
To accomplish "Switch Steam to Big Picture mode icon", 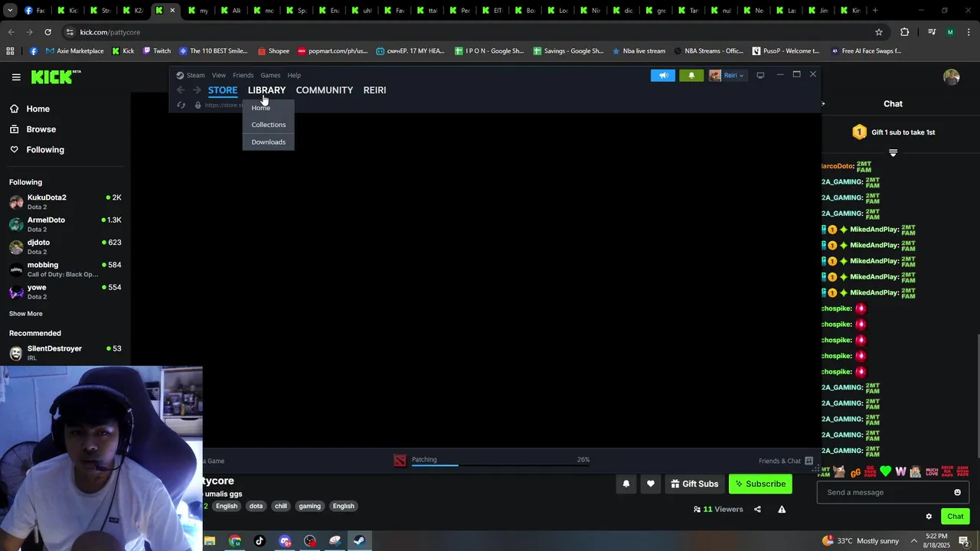I will tap(760, 75).
